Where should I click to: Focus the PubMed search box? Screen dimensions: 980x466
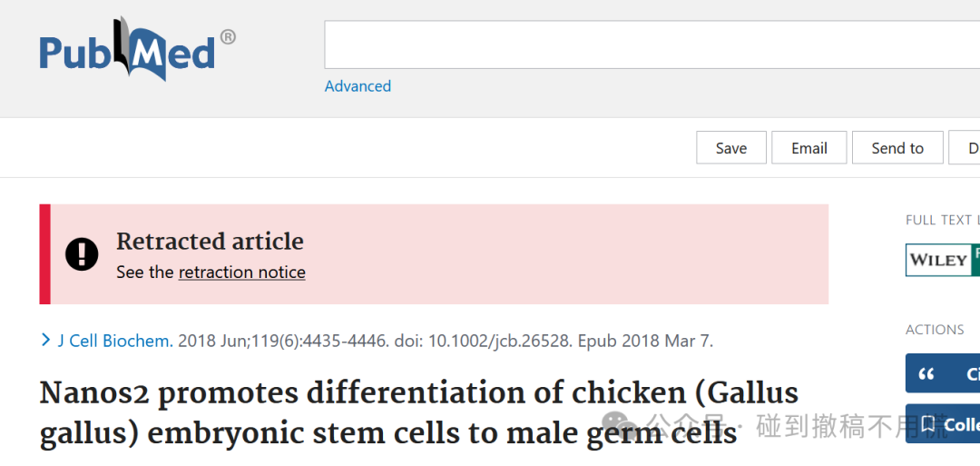(652, 45)
